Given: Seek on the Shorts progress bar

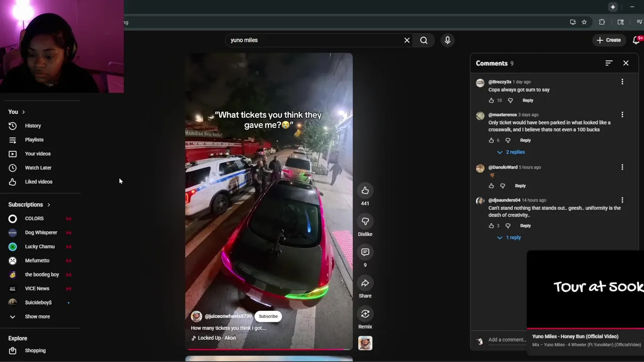Looking at the screenshot, I should pos(269,349).
